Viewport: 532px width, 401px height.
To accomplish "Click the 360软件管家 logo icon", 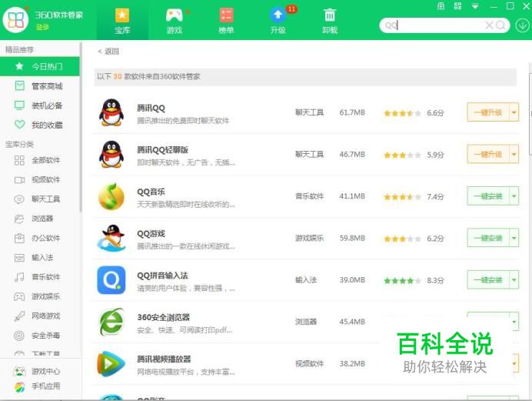I will (x=15, y=20).
